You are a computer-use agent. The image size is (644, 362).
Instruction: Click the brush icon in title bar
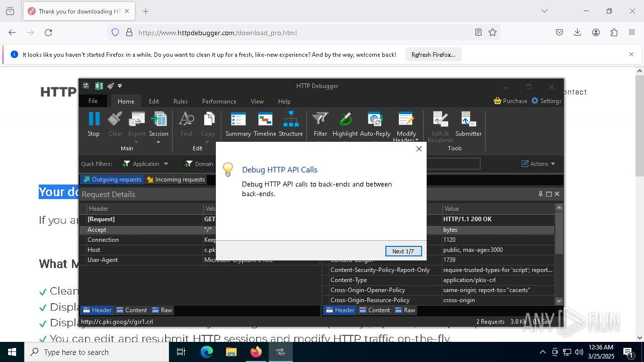pyautogui.click(x=111, y=86)
